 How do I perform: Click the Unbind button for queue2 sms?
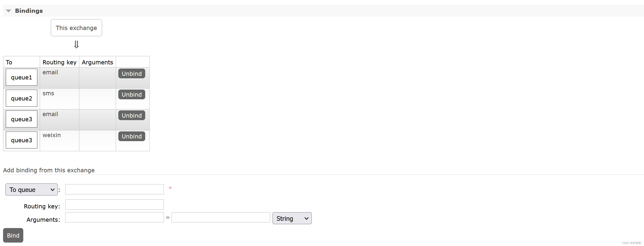point(131,95)
